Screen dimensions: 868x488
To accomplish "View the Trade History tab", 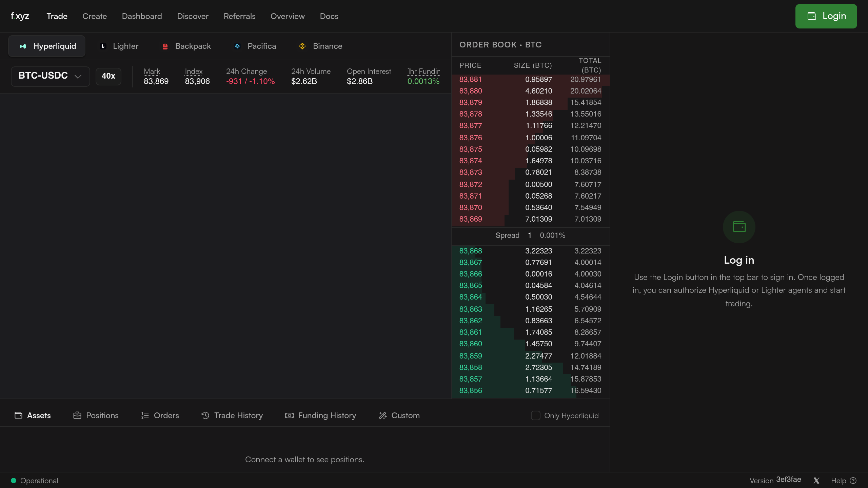I will (x=232, y=415).
